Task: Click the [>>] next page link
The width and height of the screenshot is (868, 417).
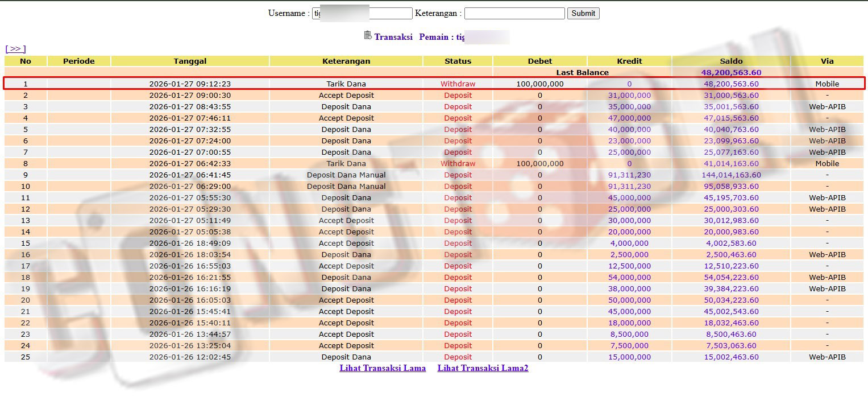Action: [15, 49]
